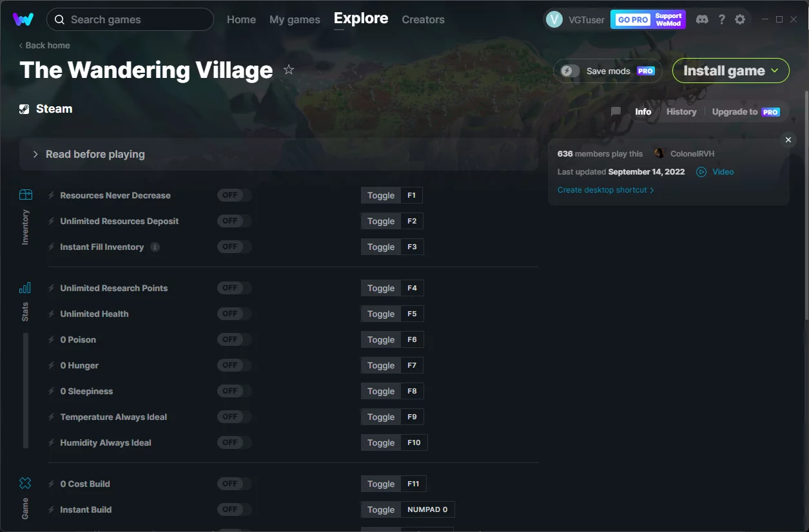Click lightning icon beside 0 Poison
The width and height of the screenshot is (809, 532).
click(52, 339)
